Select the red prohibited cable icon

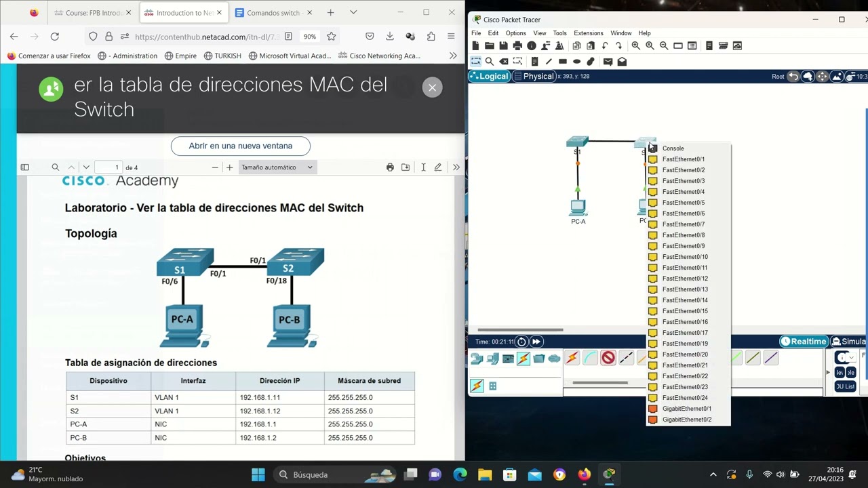pos(608,358)
